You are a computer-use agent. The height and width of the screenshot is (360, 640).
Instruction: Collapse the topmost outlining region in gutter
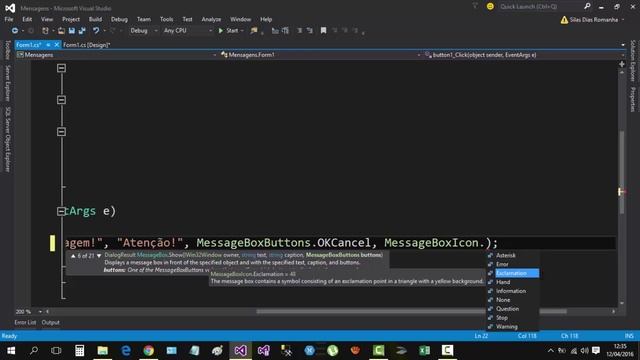[x=61, y=68]
